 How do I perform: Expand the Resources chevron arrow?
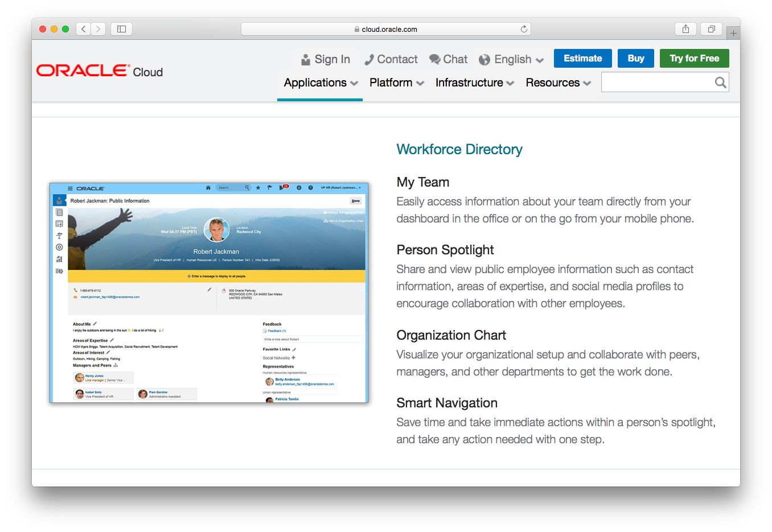pyautogui.click(x=587, y=84)
